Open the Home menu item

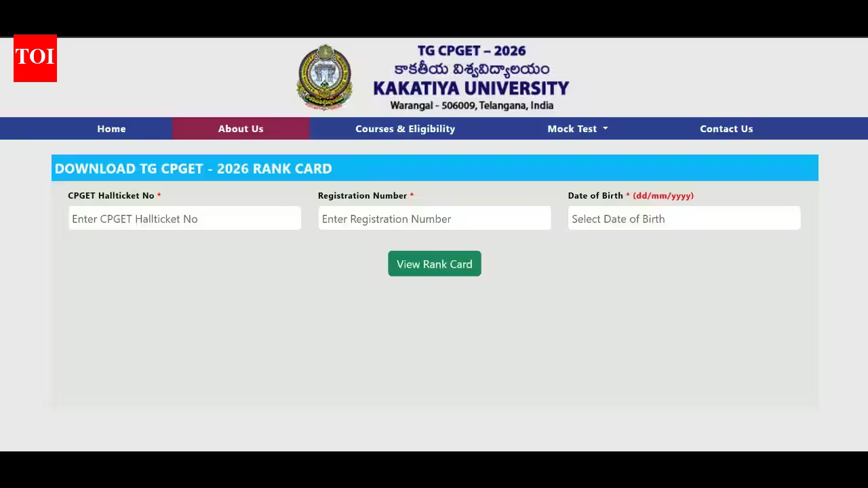(x=111, y=129)
